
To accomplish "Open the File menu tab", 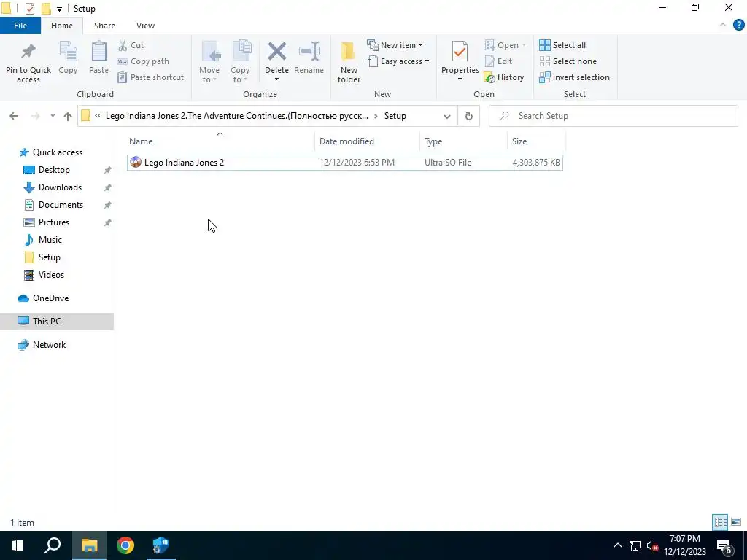I will point(20,26).
